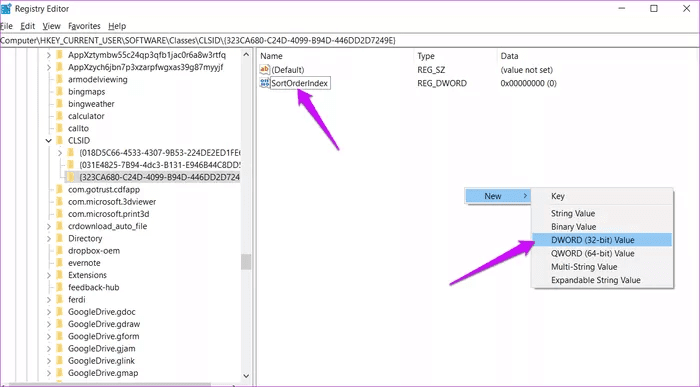Click the {031E4825-7B94 key folder icon
Viewport: 700px width, 387px height.
(71, 165)
